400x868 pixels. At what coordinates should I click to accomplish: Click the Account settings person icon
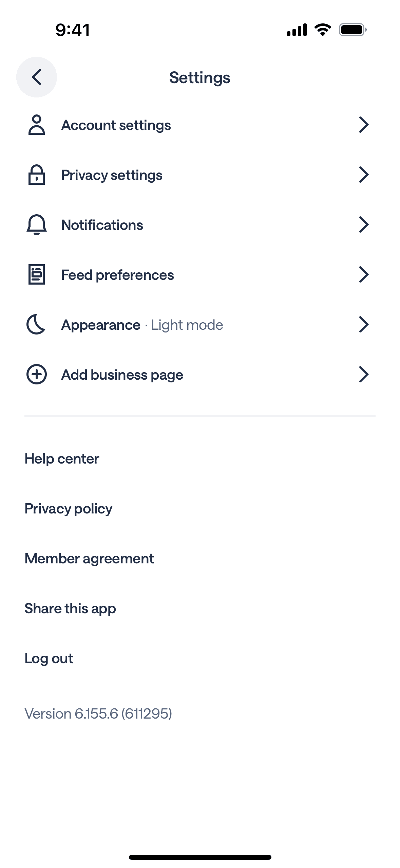(37, 125)
